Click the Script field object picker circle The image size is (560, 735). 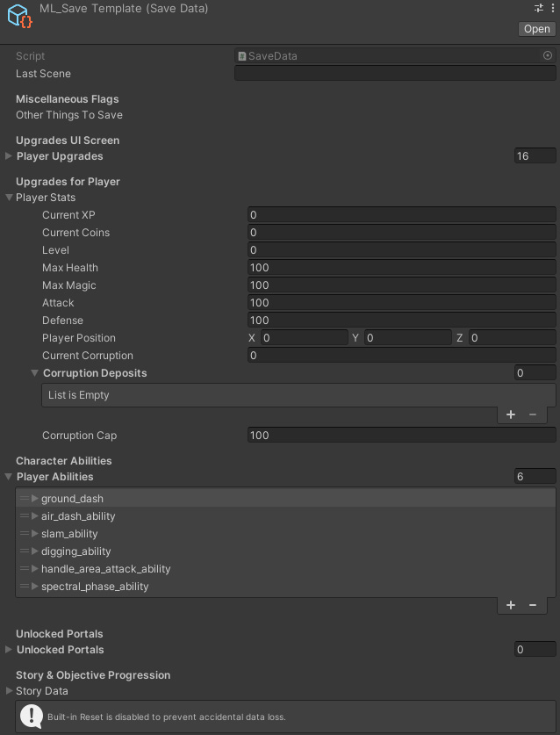point(548,56)
